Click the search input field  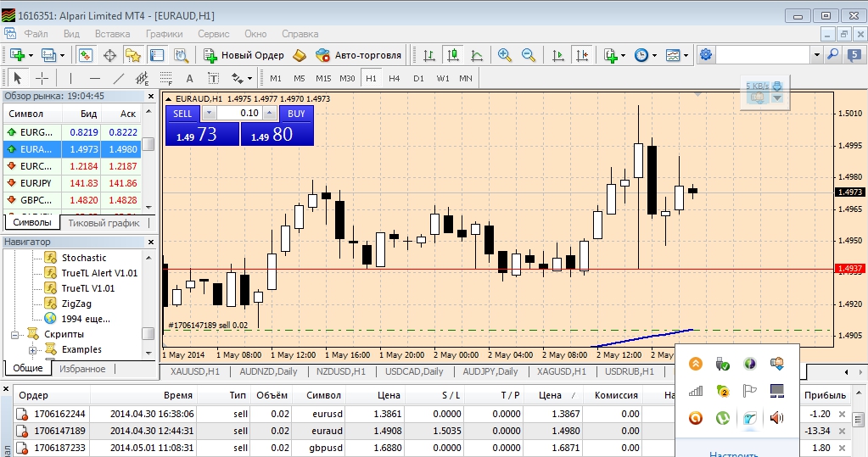[x=763, y=55]
